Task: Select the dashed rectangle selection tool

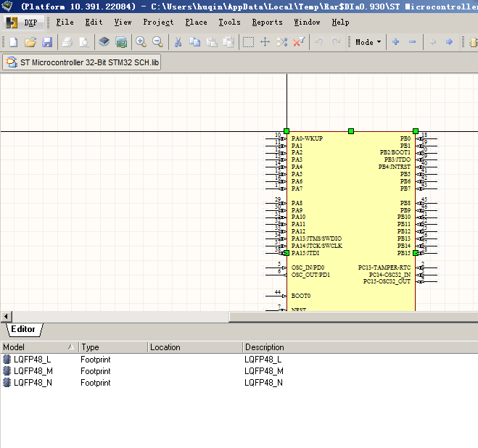Action: click(x=248, y=42)
